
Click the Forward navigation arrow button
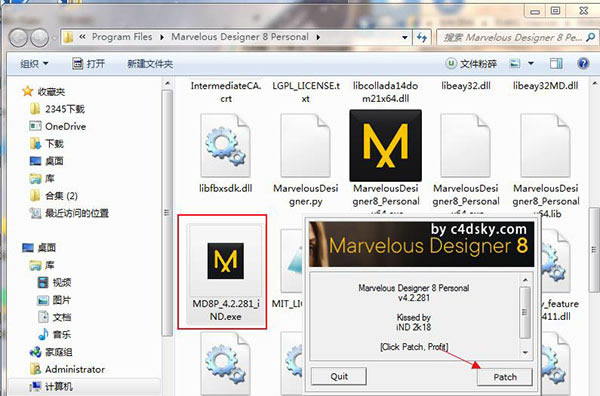pyautogui.click(x=40, y=37)
